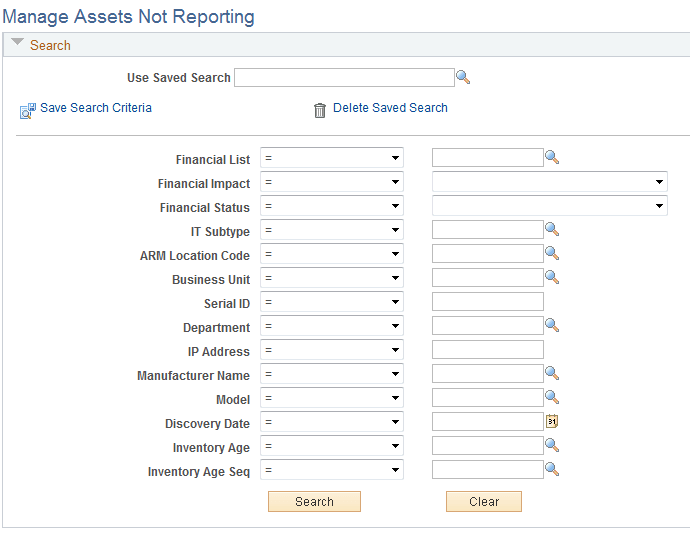Focus the Business Unit value field
The image size is (690, 539).
(488, 278)
